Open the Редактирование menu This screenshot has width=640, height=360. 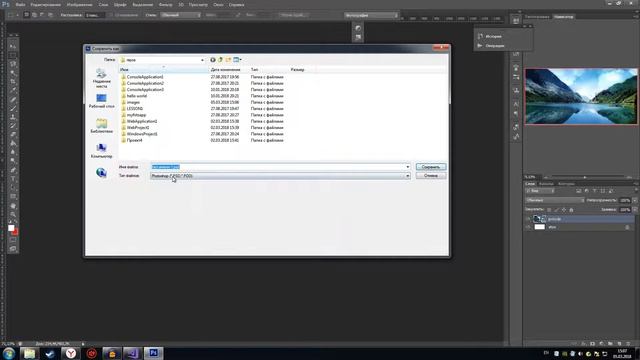[46, 4]
